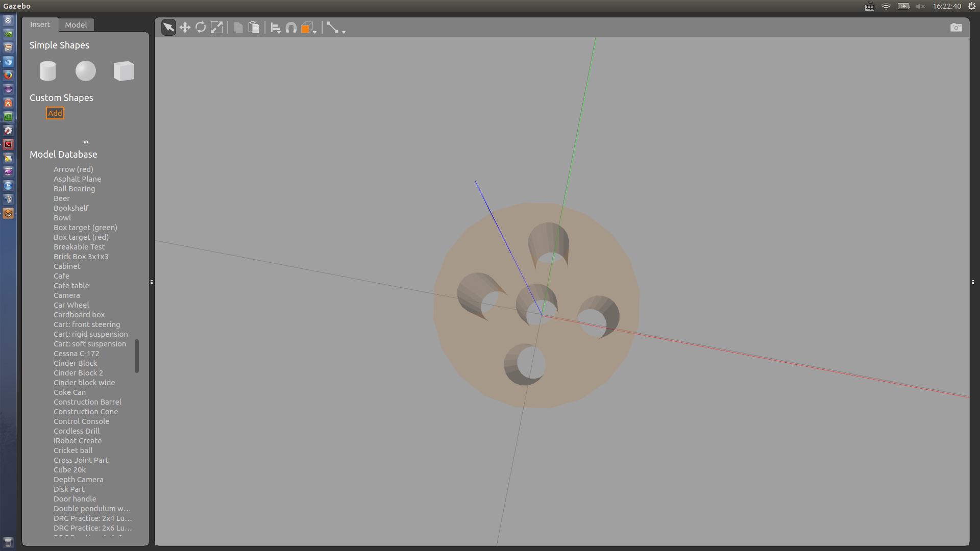
Task: Switch to the Model tab
Action: (x=76, y=24)
